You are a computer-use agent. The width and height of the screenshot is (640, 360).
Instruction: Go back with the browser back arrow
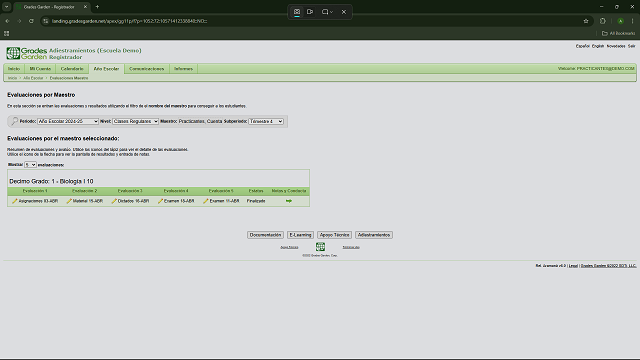click(x=7, y=21)
